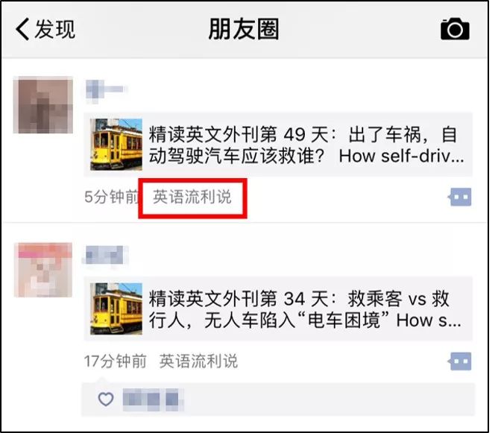Tap highlighted 英语流利说 source link

(192, 197)
